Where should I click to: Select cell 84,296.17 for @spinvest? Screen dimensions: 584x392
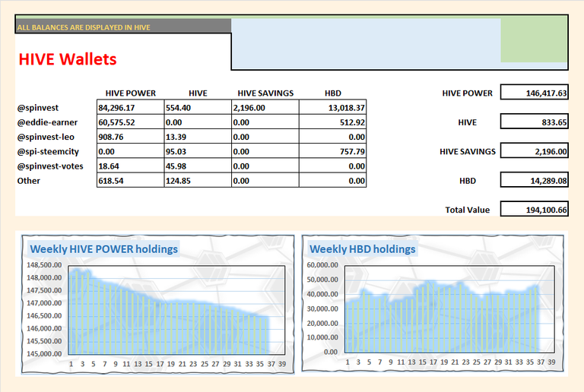coord(130,107)
